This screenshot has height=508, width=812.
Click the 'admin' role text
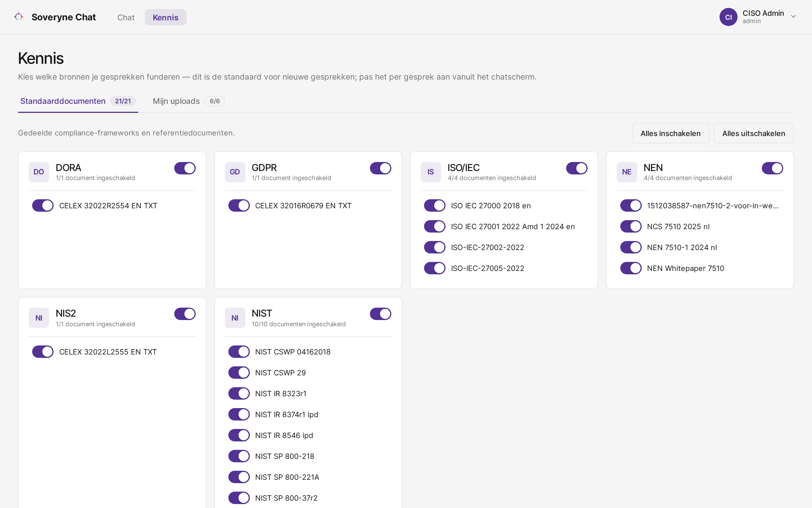coord(752,21)
